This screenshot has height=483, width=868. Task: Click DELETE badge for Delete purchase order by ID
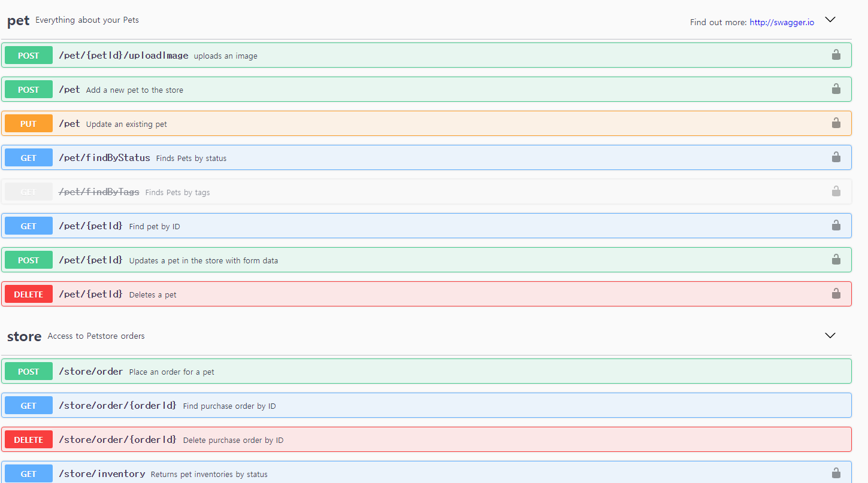[x=29, y=439]
